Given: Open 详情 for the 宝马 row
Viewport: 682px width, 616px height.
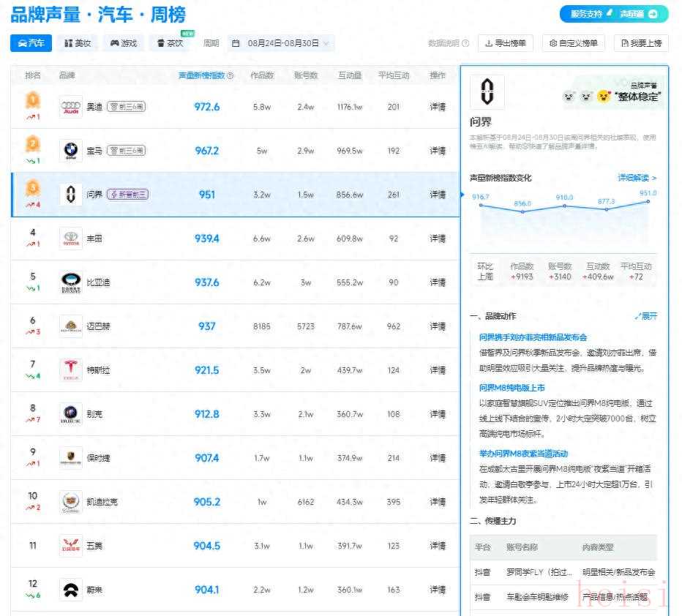Looking at the screenshot, I should [438, 151].
